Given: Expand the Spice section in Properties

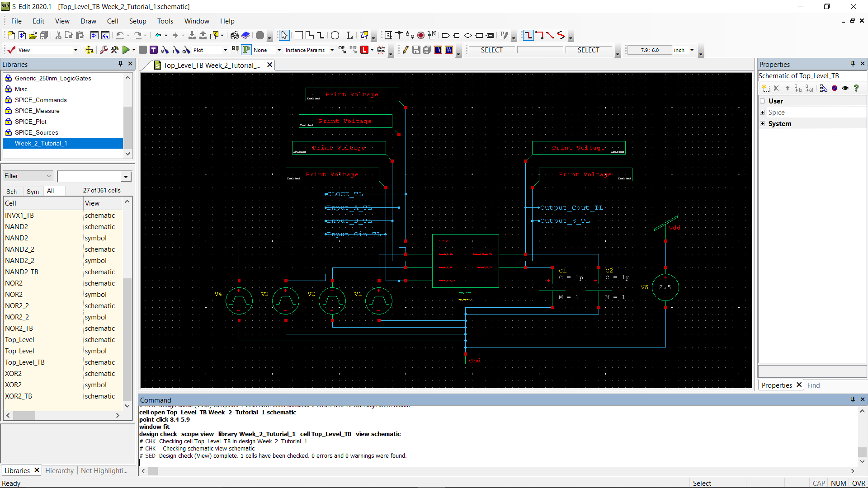Looking at the screenshot, I should tap(763, 112).
